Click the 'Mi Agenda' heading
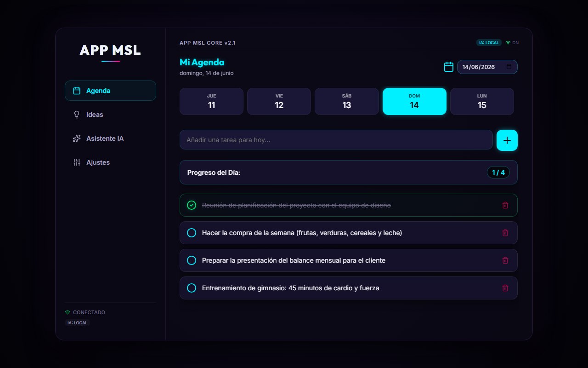The height and width of the screenshot is (368, 588). pos(202,63)
